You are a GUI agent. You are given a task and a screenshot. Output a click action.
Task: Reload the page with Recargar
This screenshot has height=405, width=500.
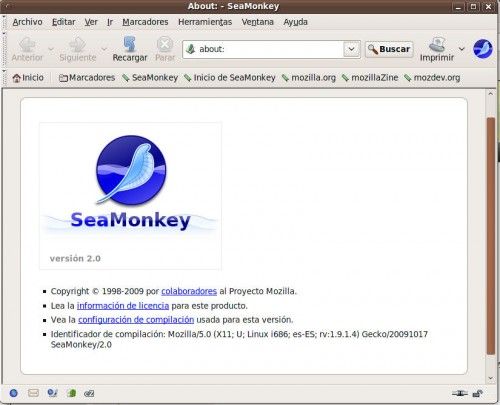click(x=130, y=49)
